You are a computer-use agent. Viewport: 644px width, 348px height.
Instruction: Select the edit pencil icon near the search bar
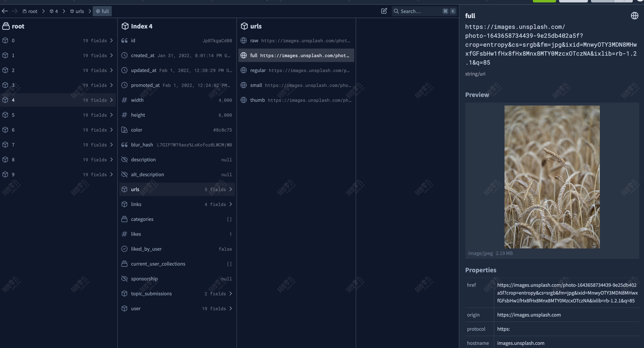pos(384,11)
